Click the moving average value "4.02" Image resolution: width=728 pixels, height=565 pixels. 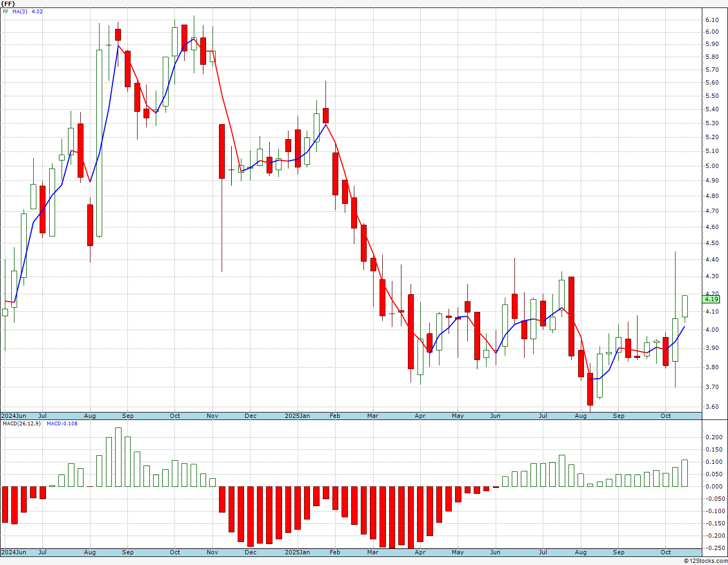pos(37,11)
